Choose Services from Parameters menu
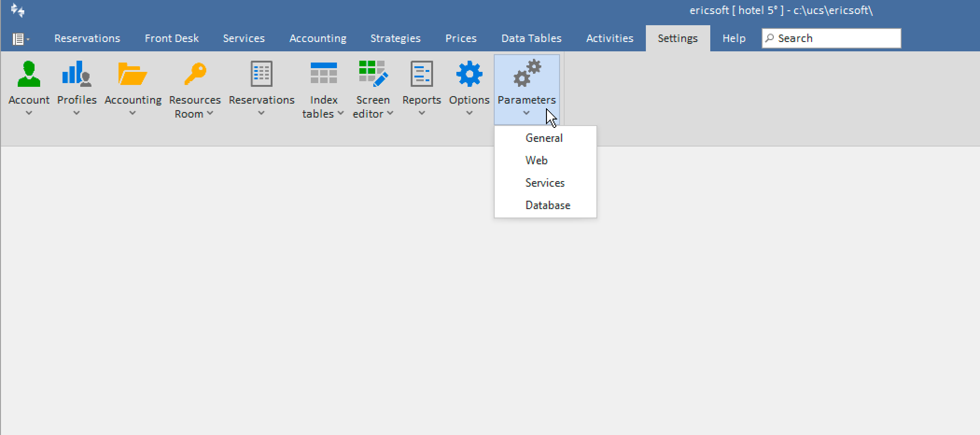 pos(545,183)
